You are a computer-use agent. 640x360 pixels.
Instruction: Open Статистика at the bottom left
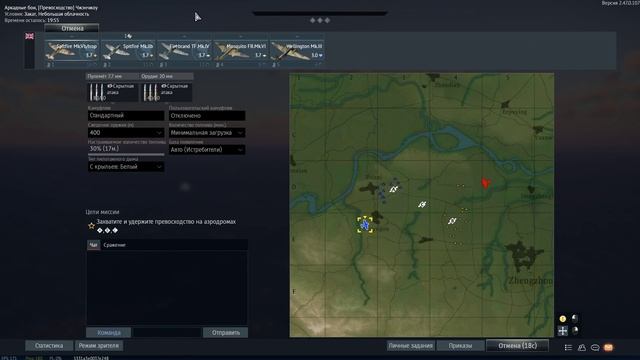click(49, 346)
